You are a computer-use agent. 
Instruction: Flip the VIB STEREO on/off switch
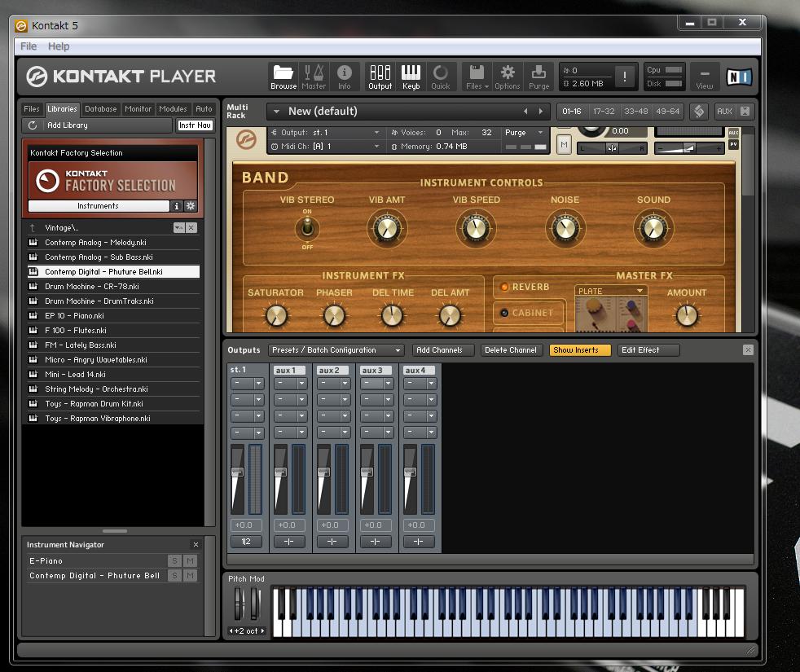(307, 228)
